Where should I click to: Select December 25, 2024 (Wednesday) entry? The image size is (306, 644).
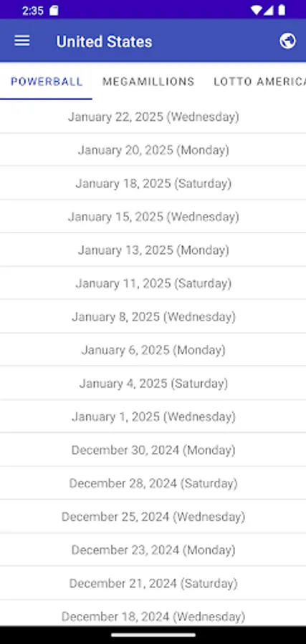(153, 516)
